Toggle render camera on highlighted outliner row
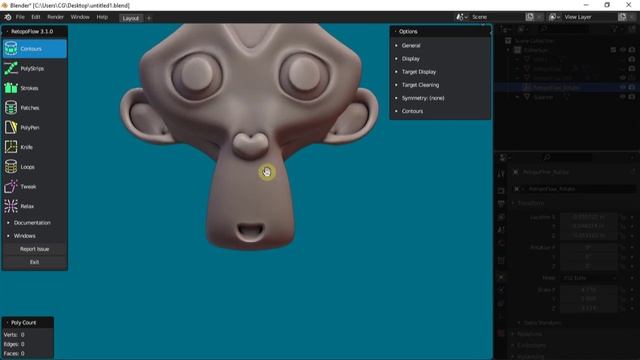Screen dimensions: 640x360 click(x=632, y=87)
